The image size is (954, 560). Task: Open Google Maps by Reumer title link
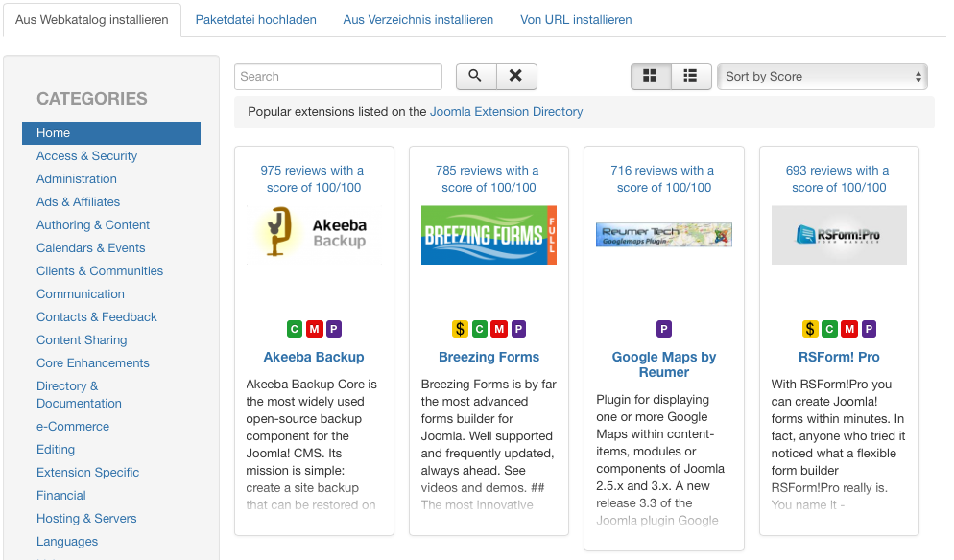click(664, 364)
